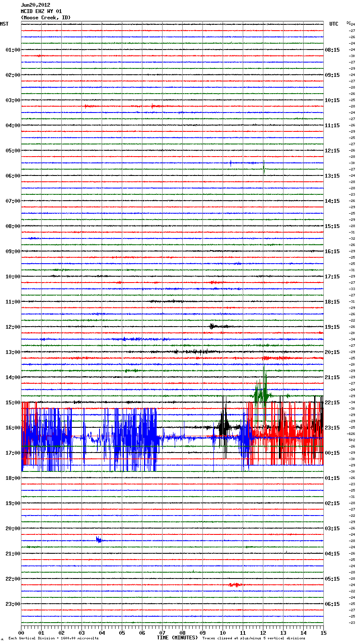357x644 pixels.
Task: Select the 22:15 UTC time label
Action: [332, 403]
